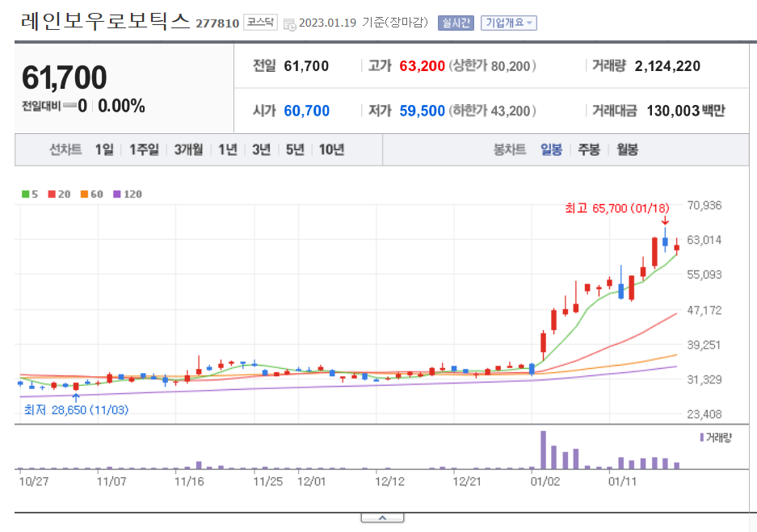757x532 pixels.
Task: Select the 3개월 line chart period
Action: [188, 149]
